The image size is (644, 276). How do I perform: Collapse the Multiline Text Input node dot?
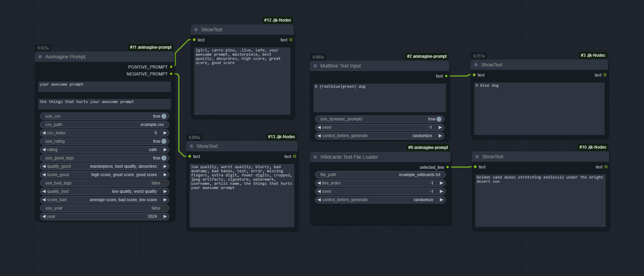coord(315,66)
